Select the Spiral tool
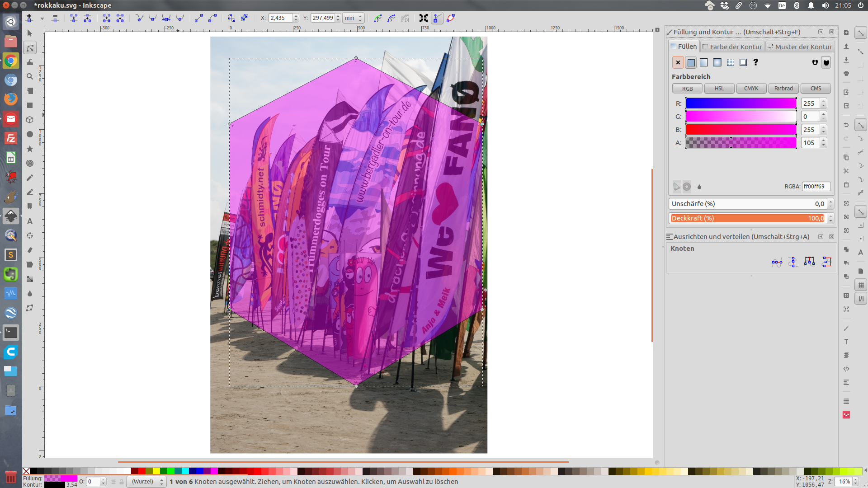The width and height of the screenshot is (868, 488). point(30,163)
